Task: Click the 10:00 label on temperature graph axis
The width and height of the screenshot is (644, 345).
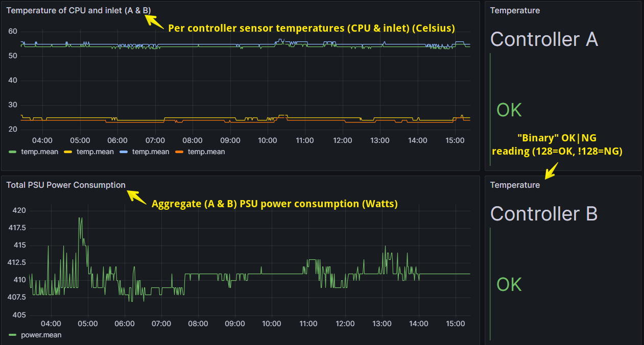Action: click(x=268, y=140)
